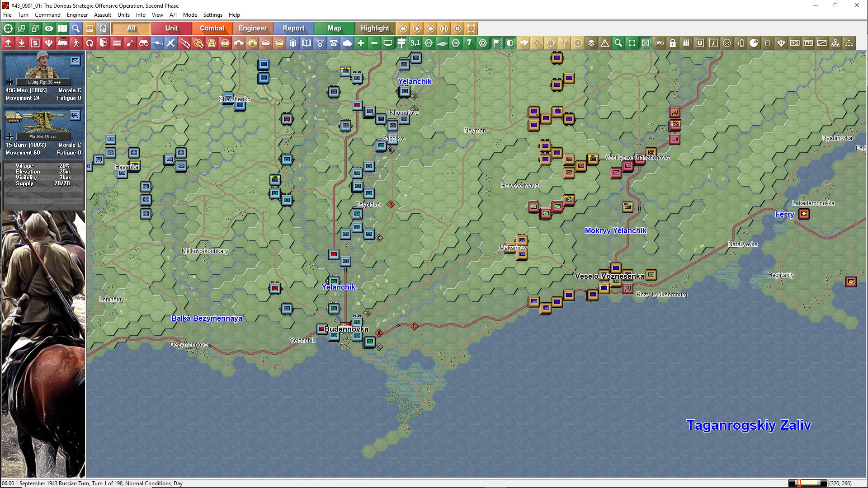Click the binoculars icon in red toolbar
The height and width of the screenshot is (488, 868).
pyautogui.click(x=144, y=43)
